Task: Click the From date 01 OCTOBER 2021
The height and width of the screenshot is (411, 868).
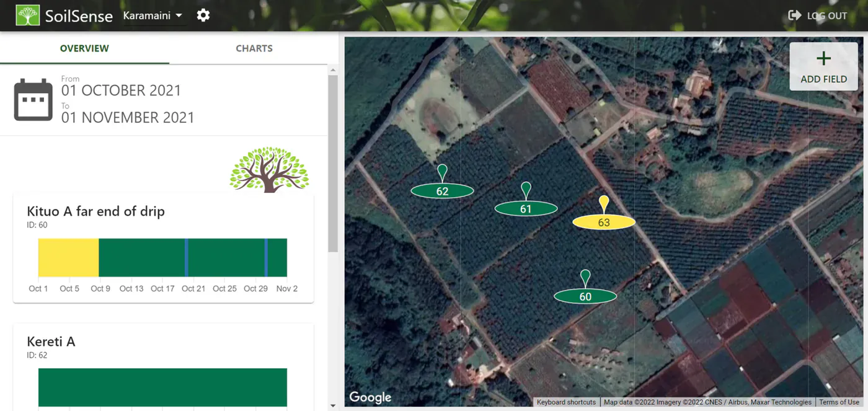Action: [x=121, y=91]
